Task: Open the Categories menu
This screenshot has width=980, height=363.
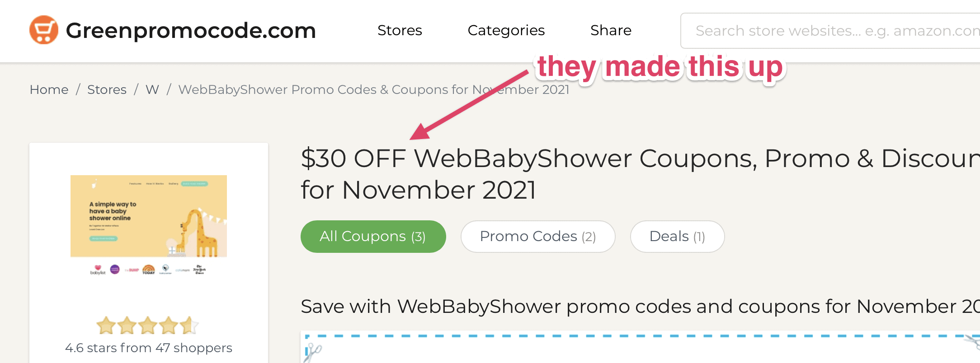Action: point(506,30)
